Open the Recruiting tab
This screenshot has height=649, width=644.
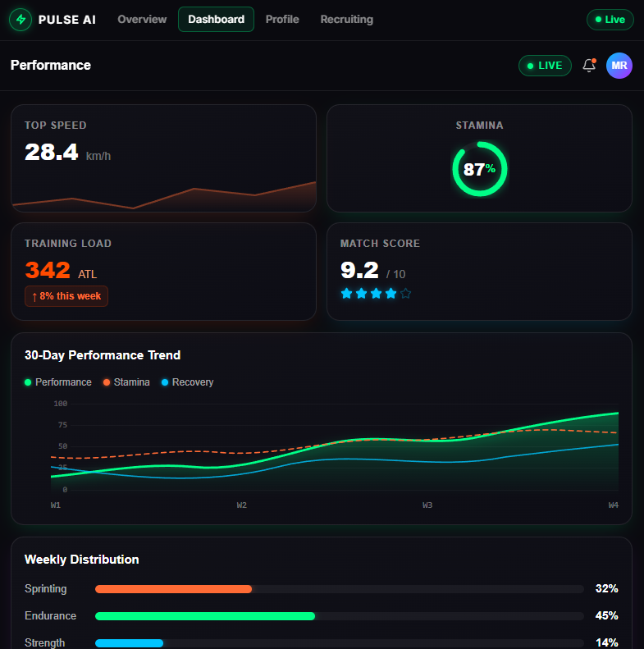tap(346, 20)
